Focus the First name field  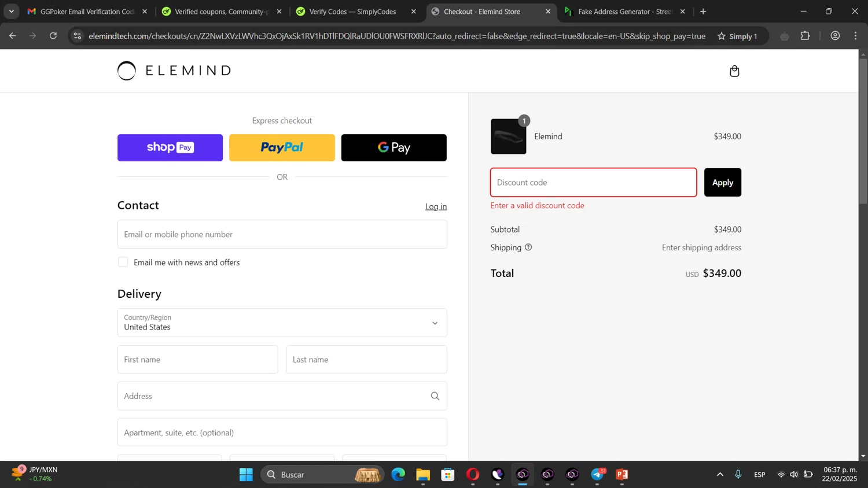click(x=197, y=360)
